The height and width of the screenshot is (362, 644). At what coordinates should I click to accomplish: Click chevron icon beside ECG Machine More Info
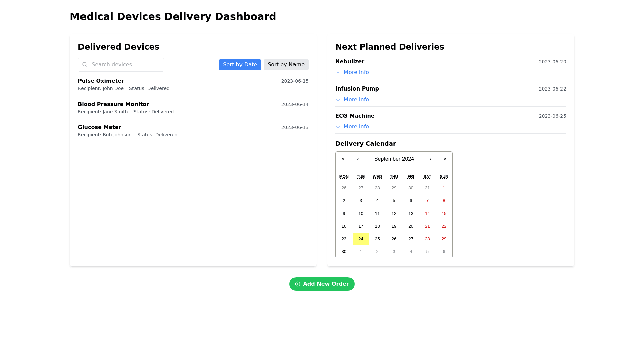[338, 127]
